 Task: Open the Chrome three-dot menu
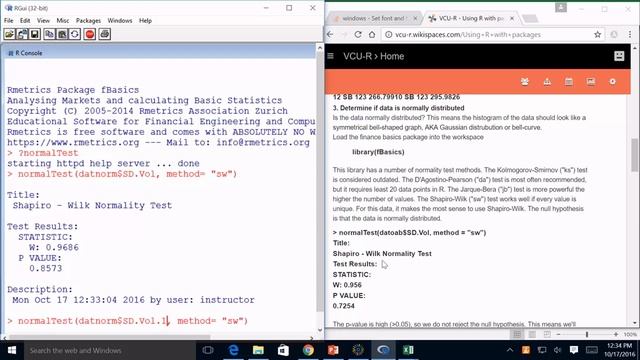click(630, 35)
